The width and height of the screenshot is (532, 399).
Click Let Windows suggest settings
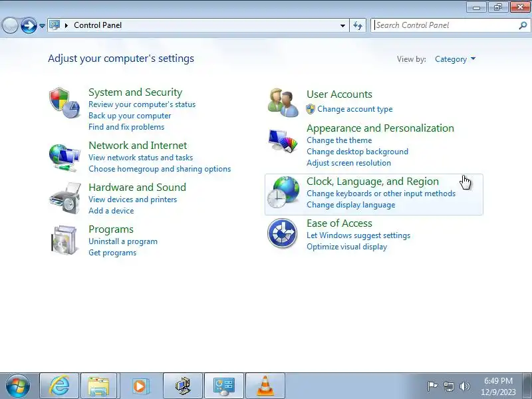(x=358, y=235)
